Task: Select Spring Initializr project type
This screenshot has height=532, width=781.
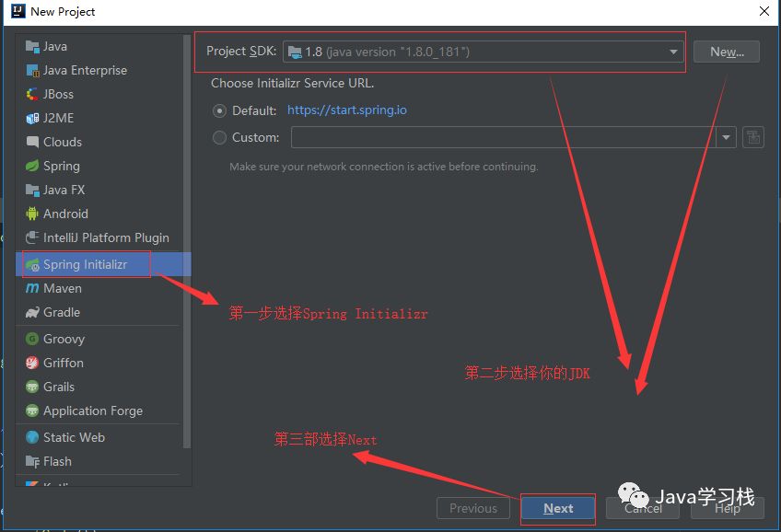Action: tap(103, 264)
